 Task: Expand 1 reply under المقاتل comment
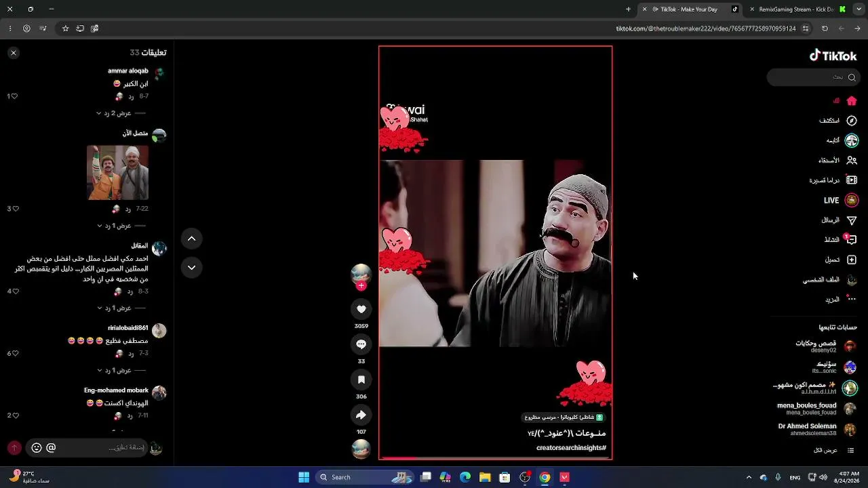pos(121,308)
